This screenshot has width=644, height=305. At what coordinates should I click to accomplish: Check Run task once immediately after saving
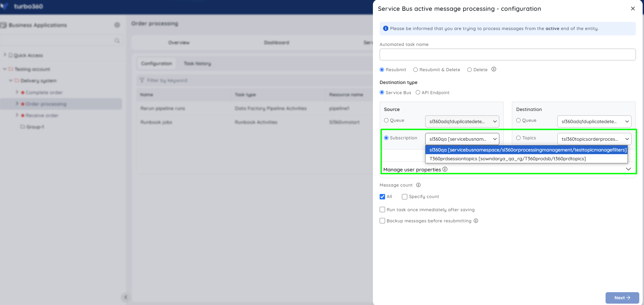coord(382,210)
